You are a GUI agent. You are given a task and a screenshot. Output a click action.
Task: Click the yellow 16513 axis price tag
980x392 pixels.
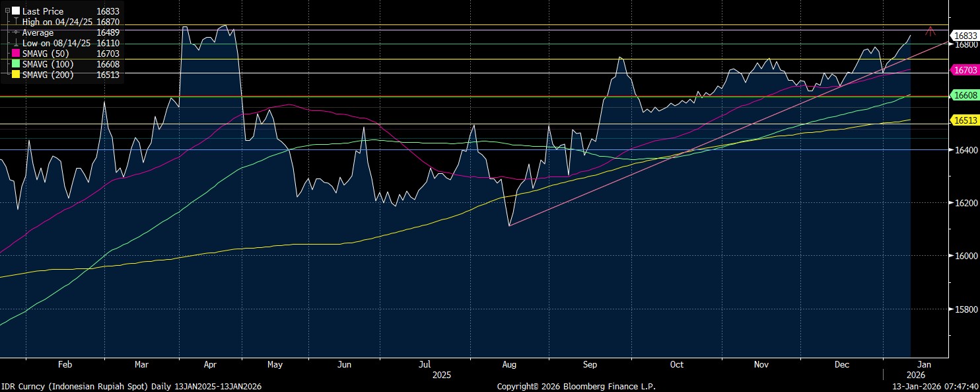click(x=963, y=120)
